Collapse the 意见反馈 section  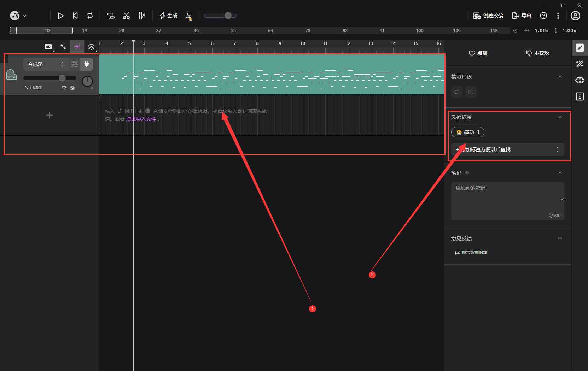pyautogui.click(x=560, y=238)
